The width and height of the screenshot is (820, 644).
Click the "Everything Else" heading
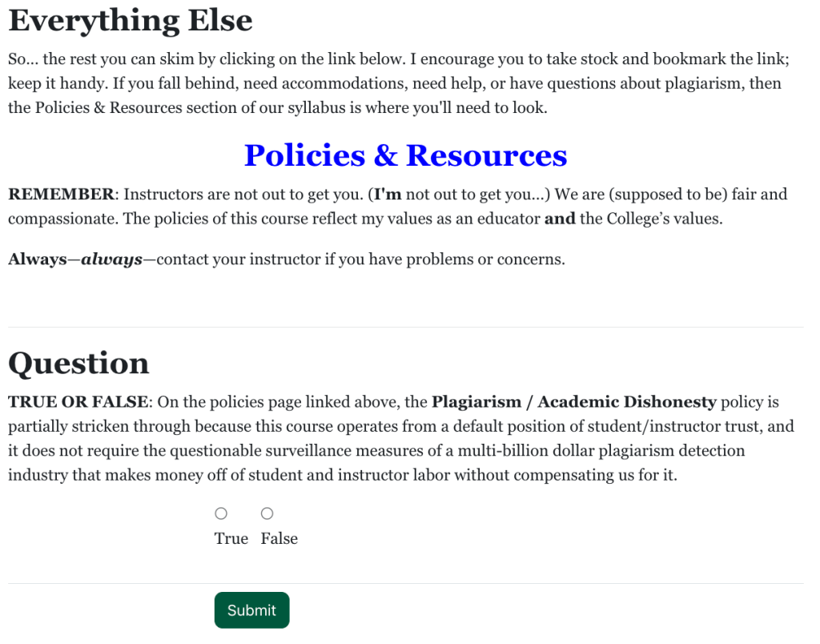131,21
